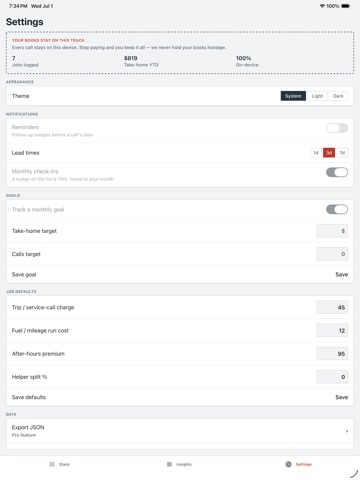This screenshot has height=480, width=360.
Task: Edit the After-hours premium field
Action: pos(332,354)
